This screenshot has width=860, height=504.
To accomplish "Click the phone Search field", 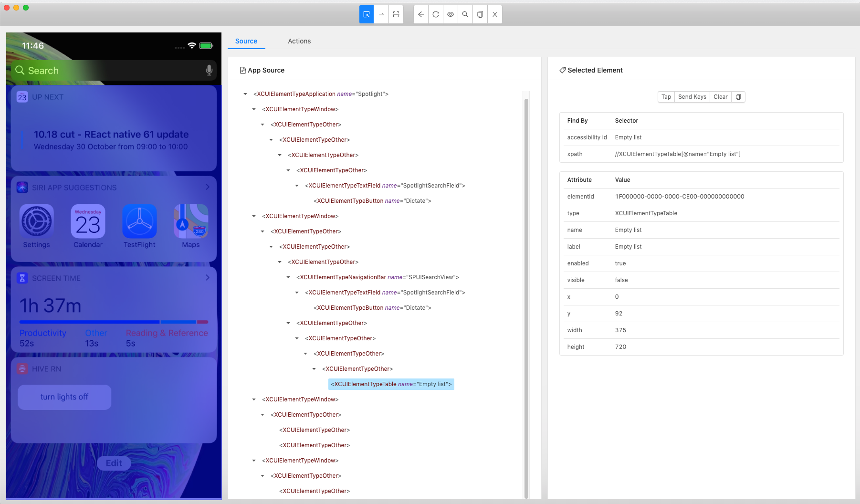I will (x=114, y=70).
